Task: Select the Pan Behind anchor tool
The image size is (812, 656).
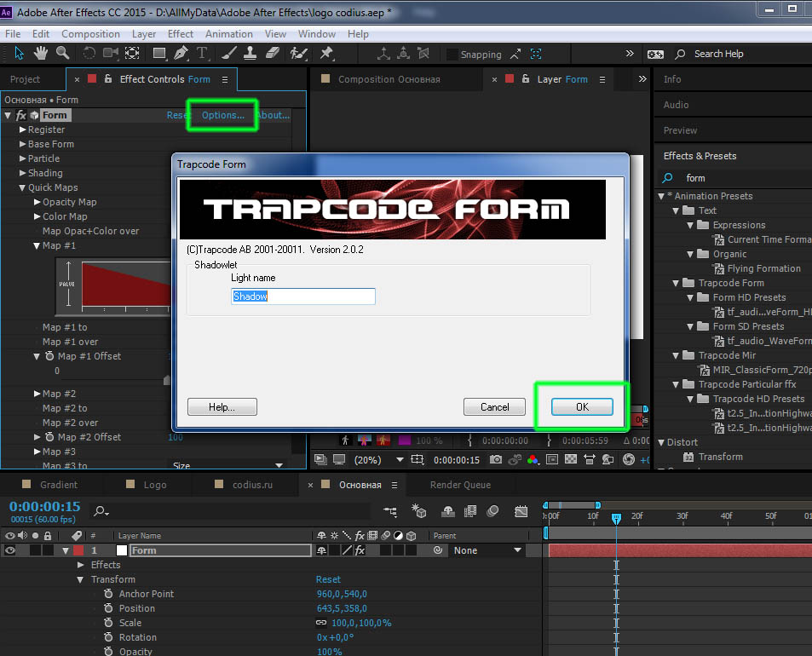Action: (x=132, y=54)
